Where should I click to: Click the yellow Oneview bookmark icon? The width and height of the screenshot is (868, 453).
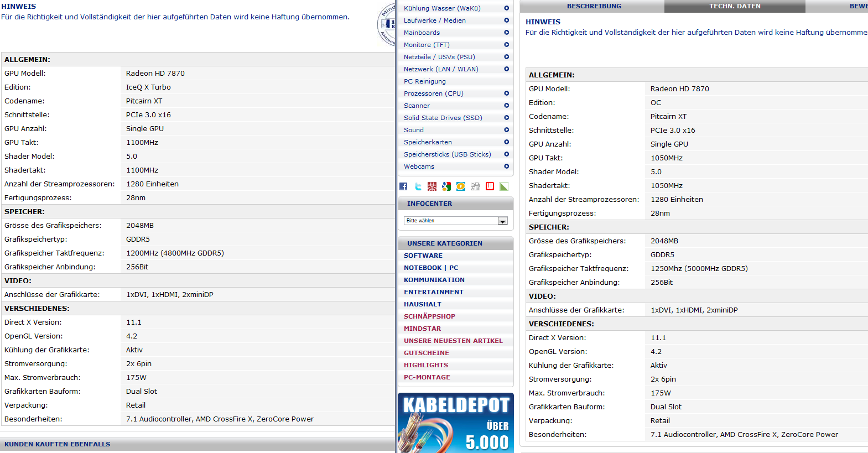pos(461,186)
